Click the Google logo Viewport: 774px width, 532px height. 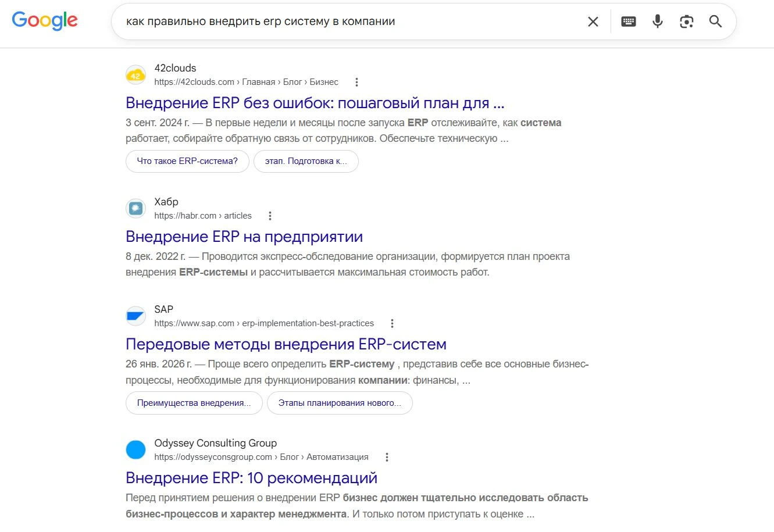45,21
